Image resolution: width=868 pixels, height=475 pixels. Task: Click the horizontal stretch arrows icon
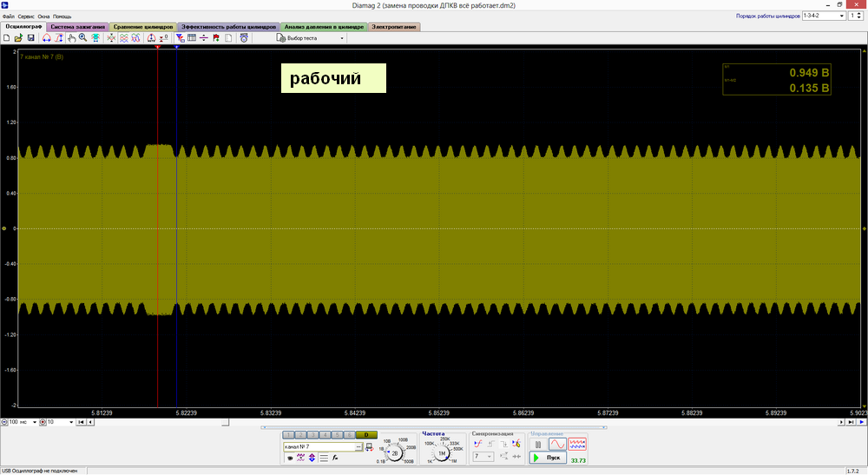tap(47, 38)
